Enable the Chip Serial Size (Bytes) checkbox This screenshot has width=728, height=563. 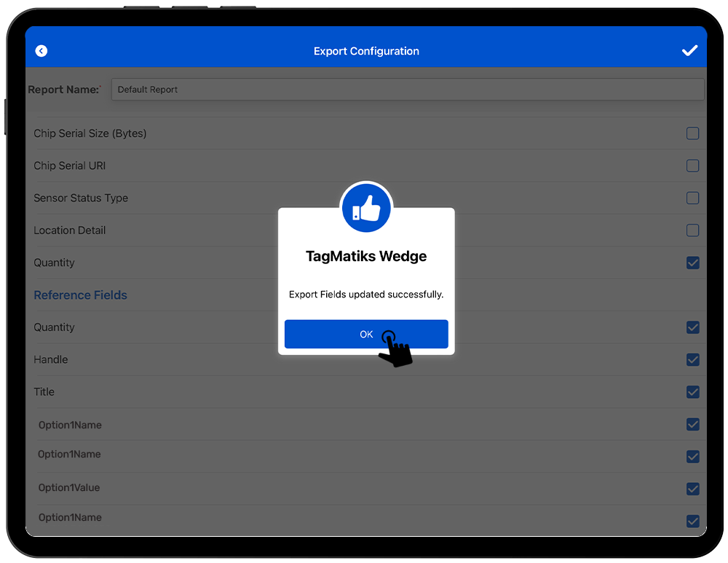point(692,133)
